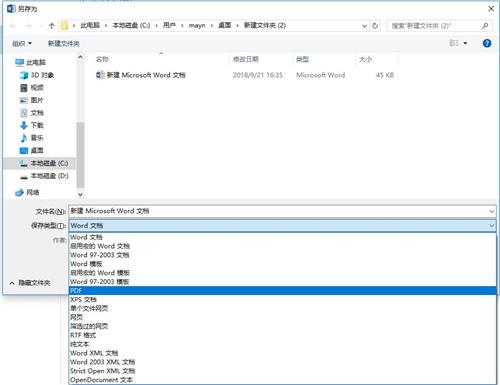This screenshot has height=385, width=500.
Task: Choose Word 文档 from type list
Action: (x=282, y=237)
